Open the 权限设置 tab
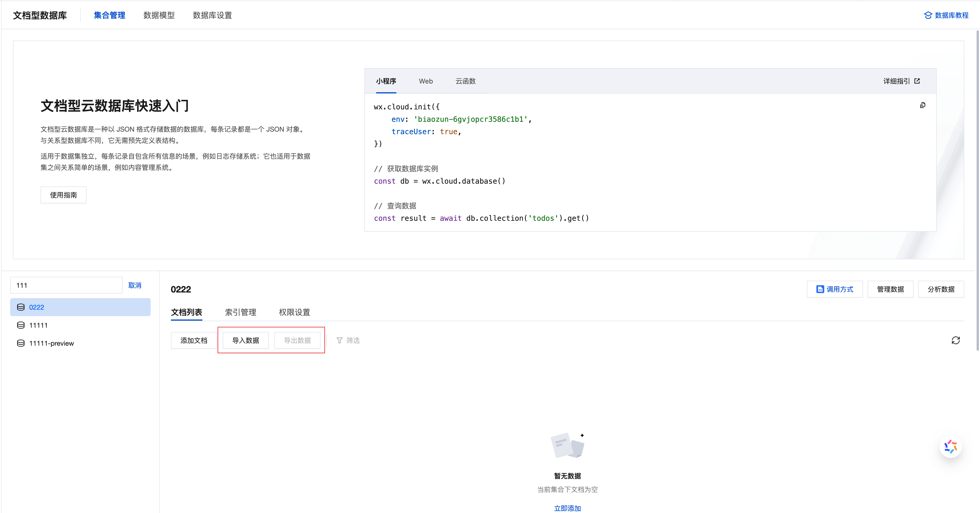This screenshot has width=980, height=513. (294, 312)
